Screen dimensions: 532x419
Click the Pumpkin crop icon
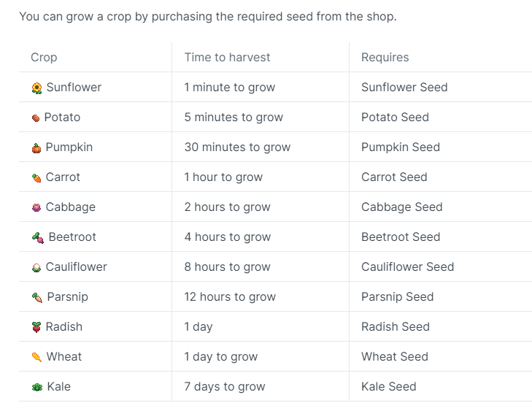36,148
